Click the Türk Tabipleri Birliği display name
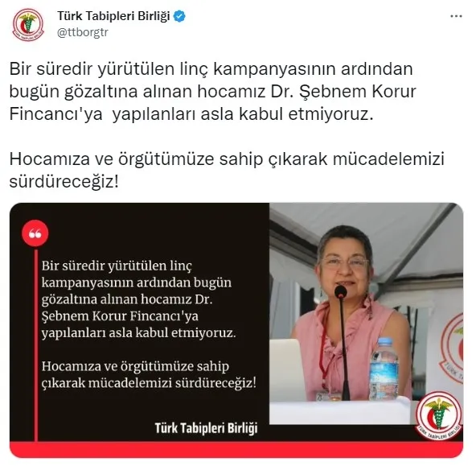This screenshot has height=466, width=476. (113, 16)
